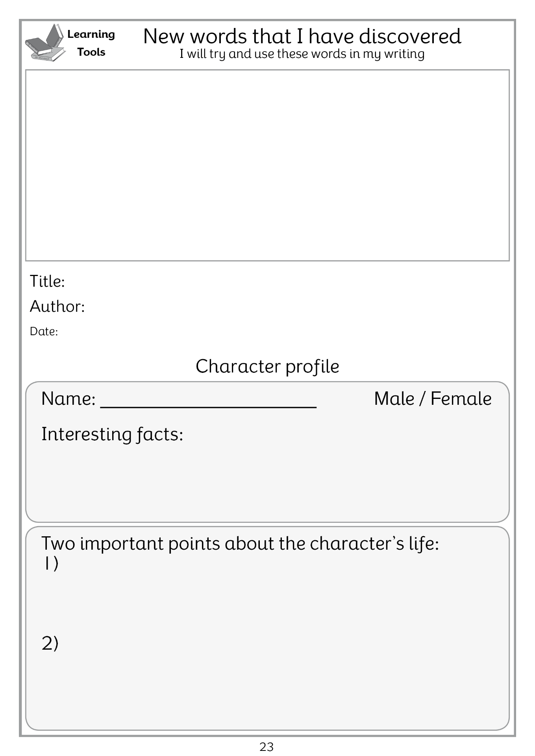Select the Character profile heading
535x756 pixels.
tap(267, 366)
